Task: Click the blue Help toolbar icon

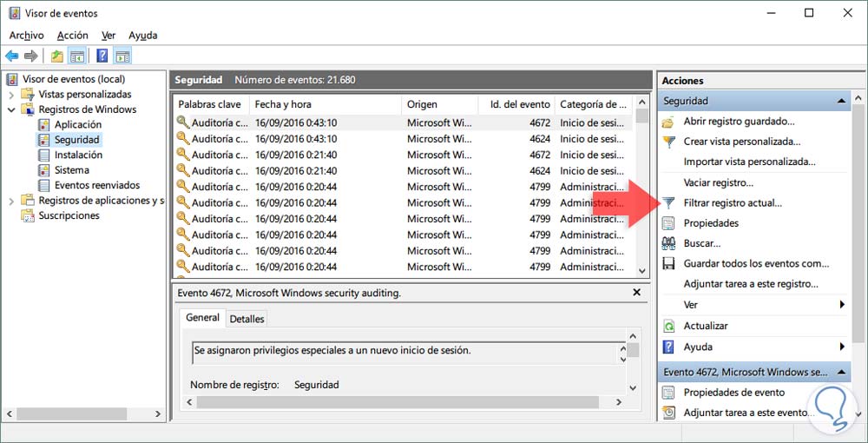Action: [x=102, y=56]
